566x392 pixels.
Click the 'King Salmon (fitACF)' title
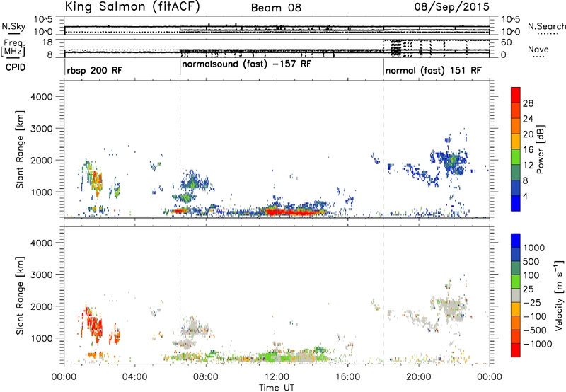132,7
